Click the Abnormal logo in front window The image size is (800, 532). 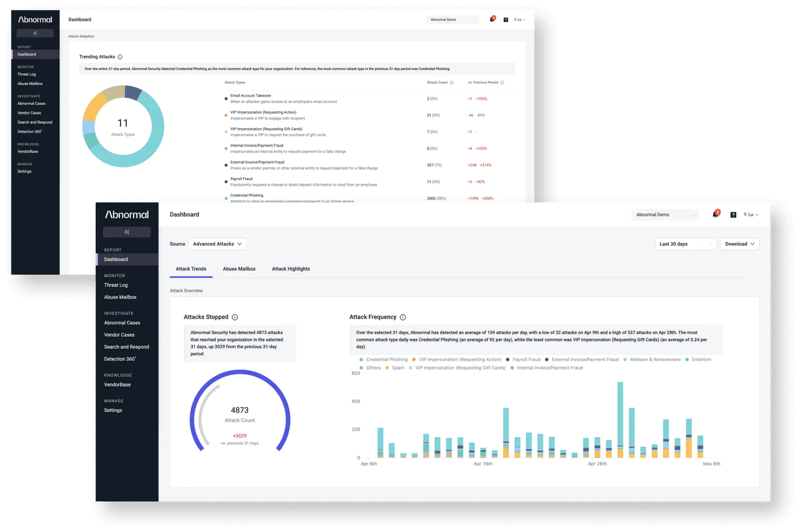click(x=127, y=214)
